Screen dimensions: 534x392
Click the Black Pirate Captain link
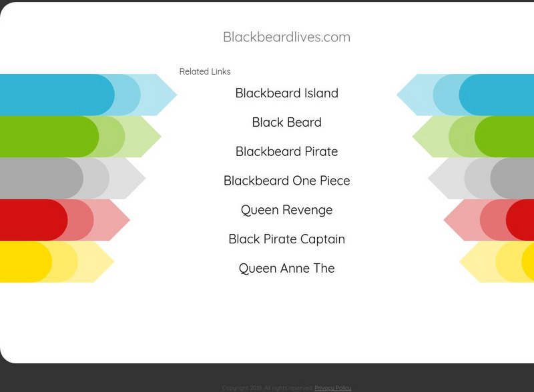(286, 239)
